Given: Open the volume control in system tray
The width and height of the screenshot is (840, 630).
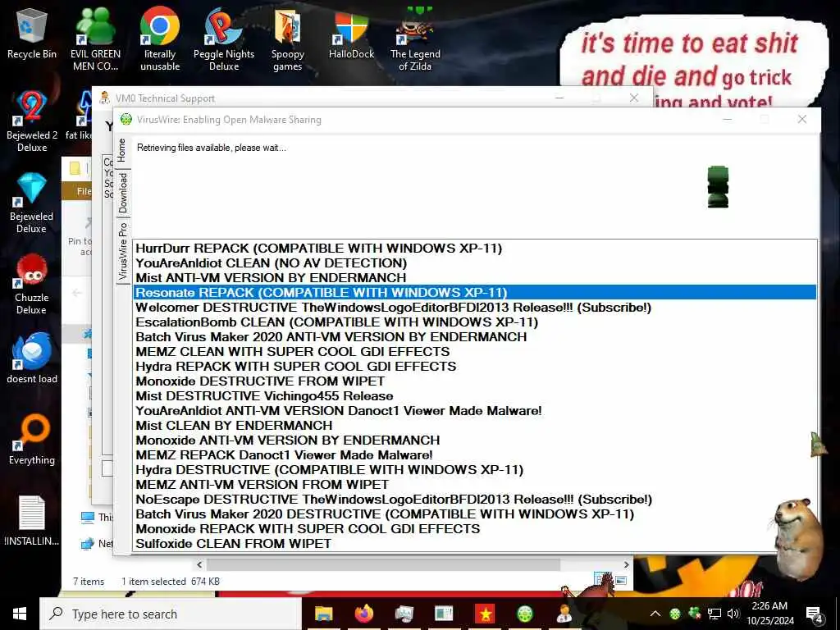Looking at the screenshot, I should pyautogui.click(x=733, y=614).
